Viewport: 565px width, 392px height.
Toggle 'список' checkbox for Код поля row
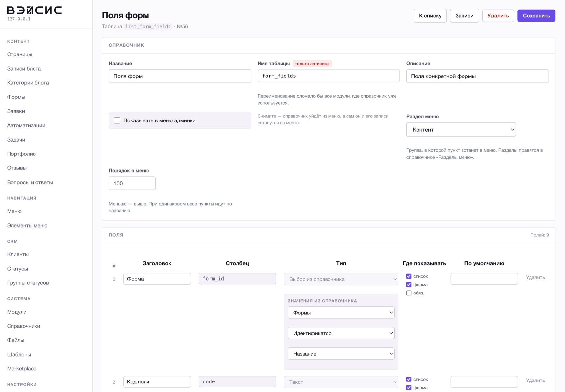point(409,379)
